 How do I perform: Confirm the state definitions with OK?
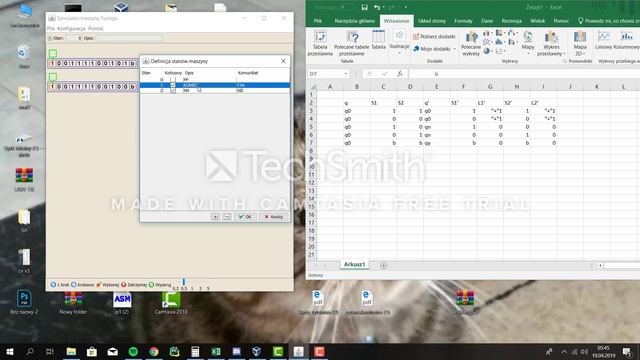245,217
